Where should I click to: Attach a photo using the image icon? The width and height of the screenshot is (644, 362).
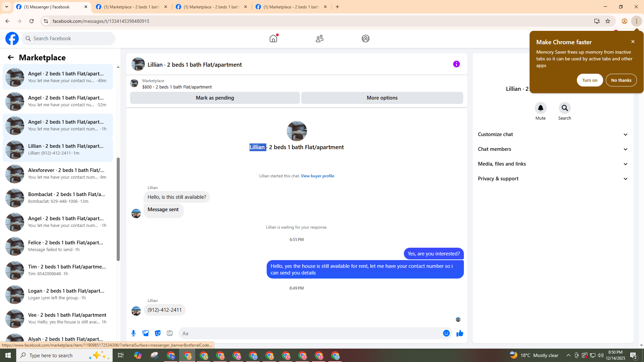pos(146,333)
